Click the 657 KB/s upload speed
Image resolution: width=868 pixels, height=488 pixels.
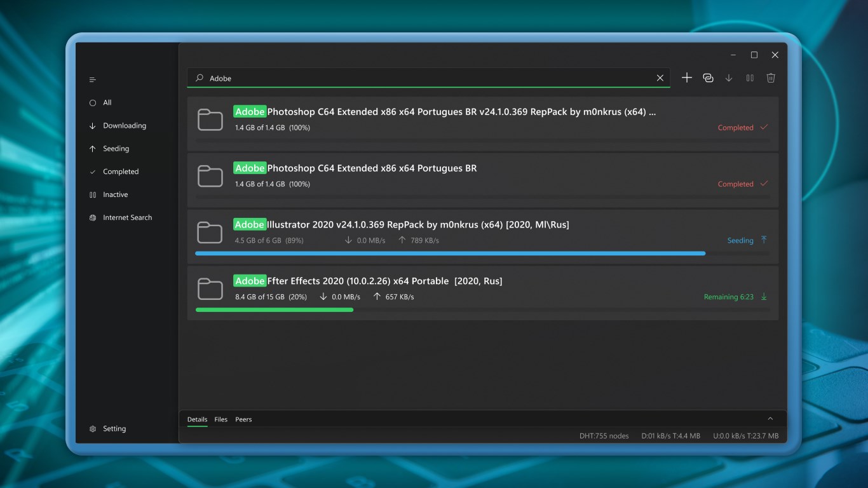point(400,297)
